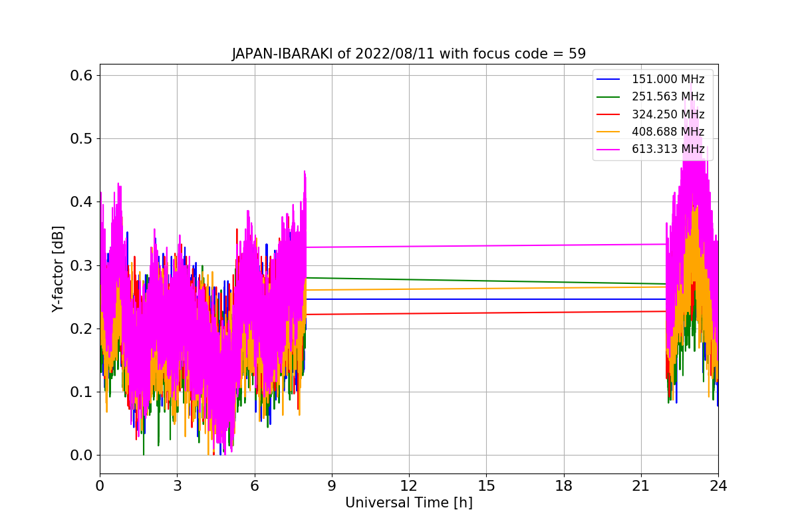Click the magenta legend line swatch
The height and width of the screenshot is (532, 798).
point(608,149)
